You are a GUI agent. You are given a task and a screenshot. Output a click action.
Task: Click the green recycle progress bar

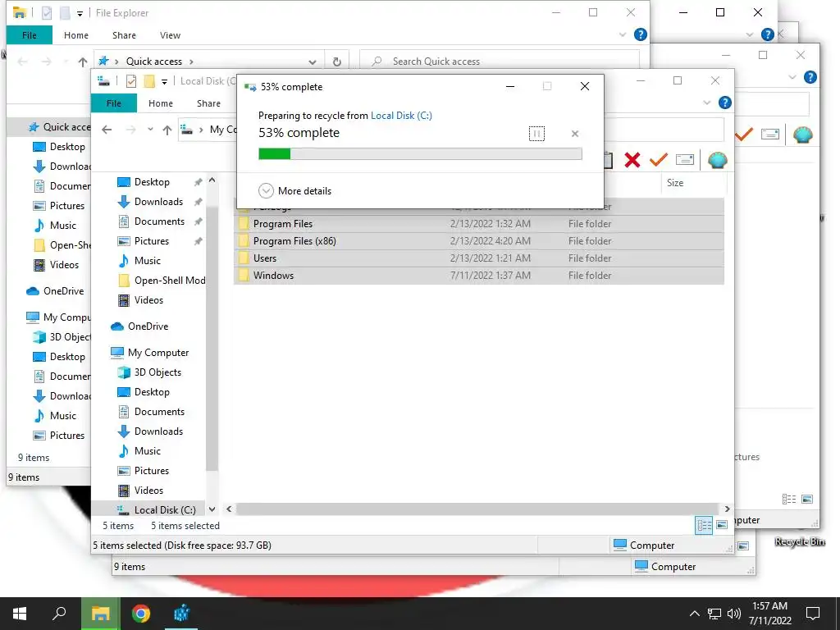[x=420, y=154]
